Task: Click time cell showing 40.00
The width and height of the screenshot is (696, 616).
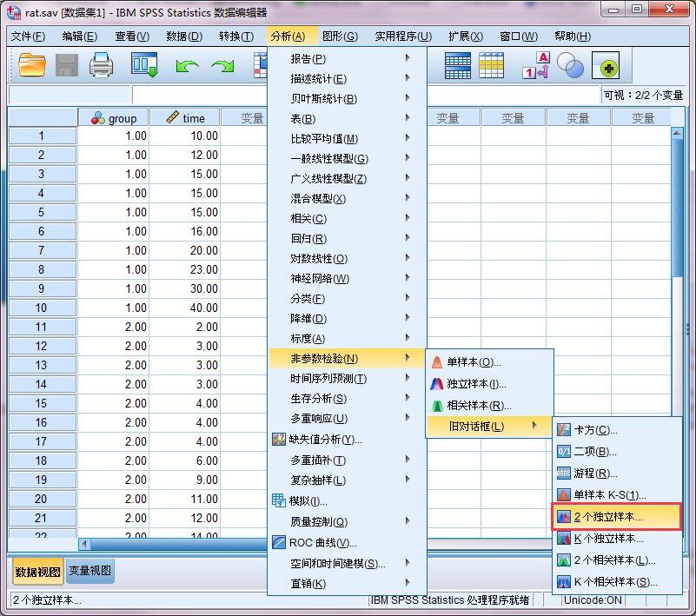Action: (x=185, y=308)
